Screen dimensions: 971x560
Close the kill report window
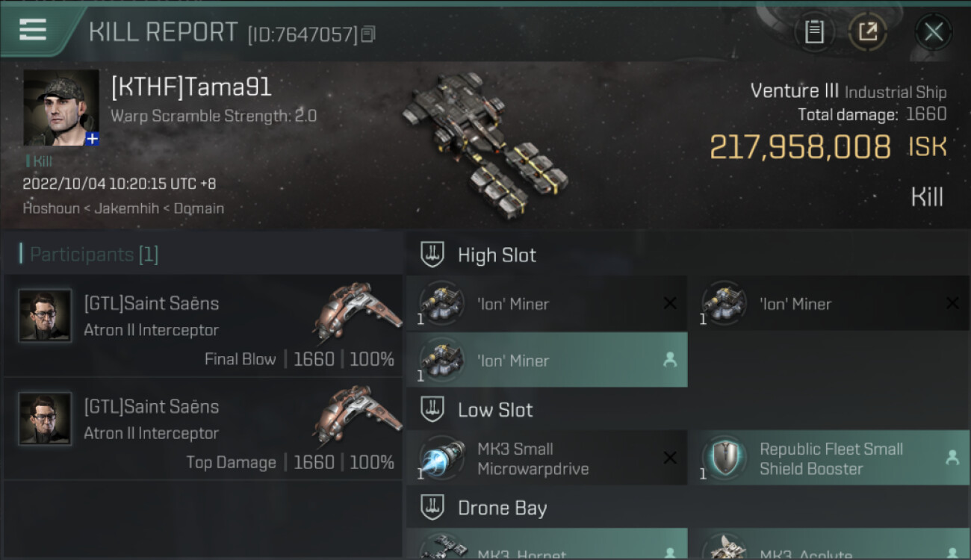pos(933,32)
